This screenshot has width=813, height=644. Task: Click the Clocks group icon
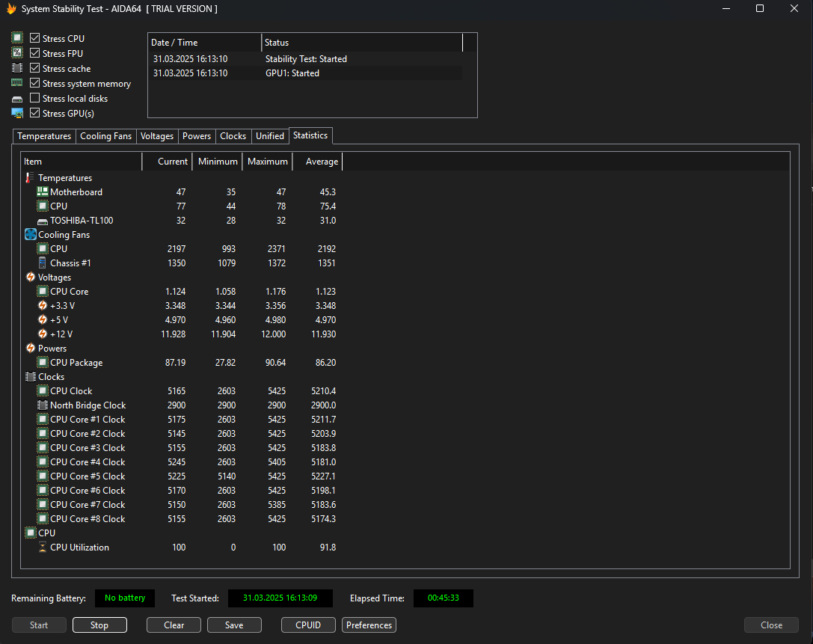(31, 376)
